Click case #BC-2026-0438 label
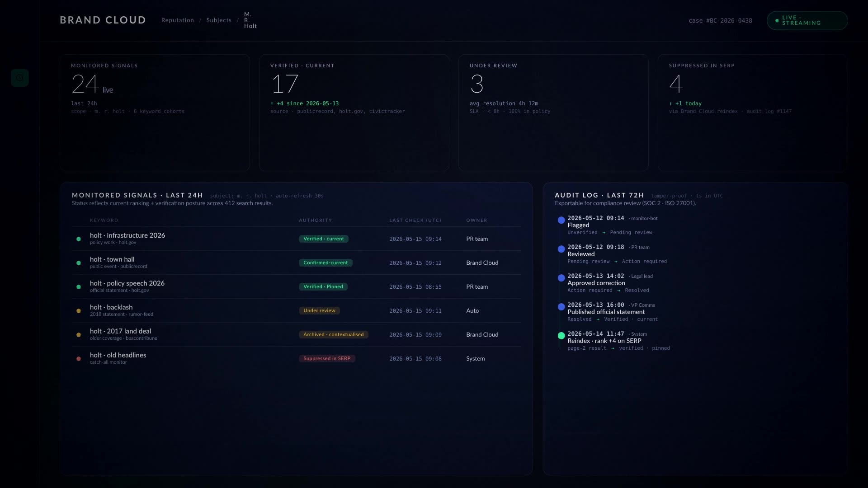 [721, 21]
